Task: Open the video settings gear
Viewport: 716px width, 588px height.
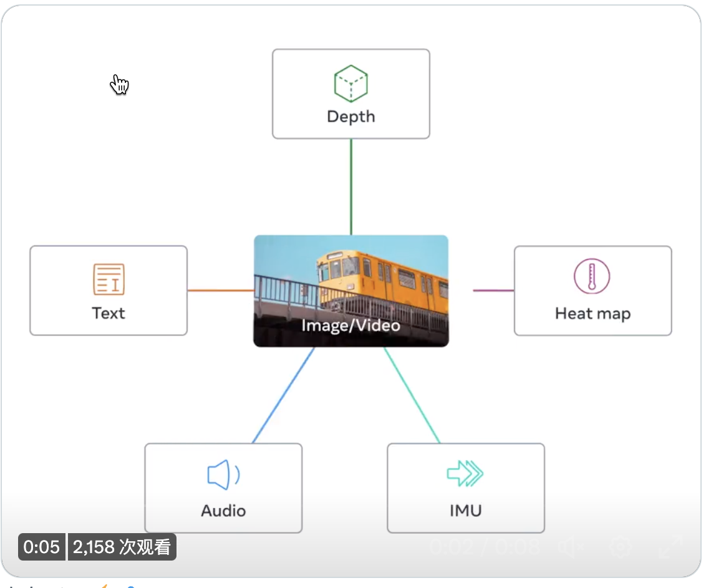Action: point(621,546)
